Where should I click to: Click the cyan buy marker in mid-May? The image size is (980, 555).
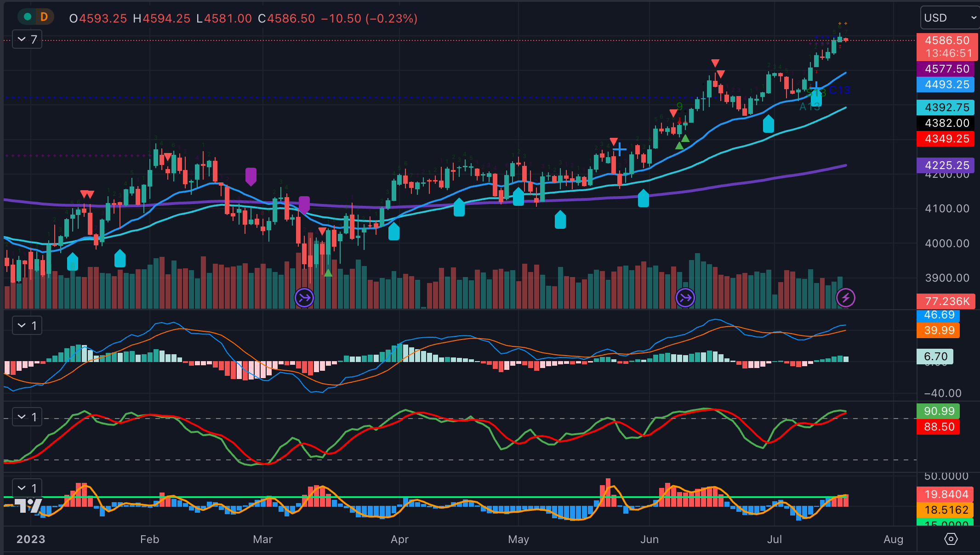click(560, 220)
